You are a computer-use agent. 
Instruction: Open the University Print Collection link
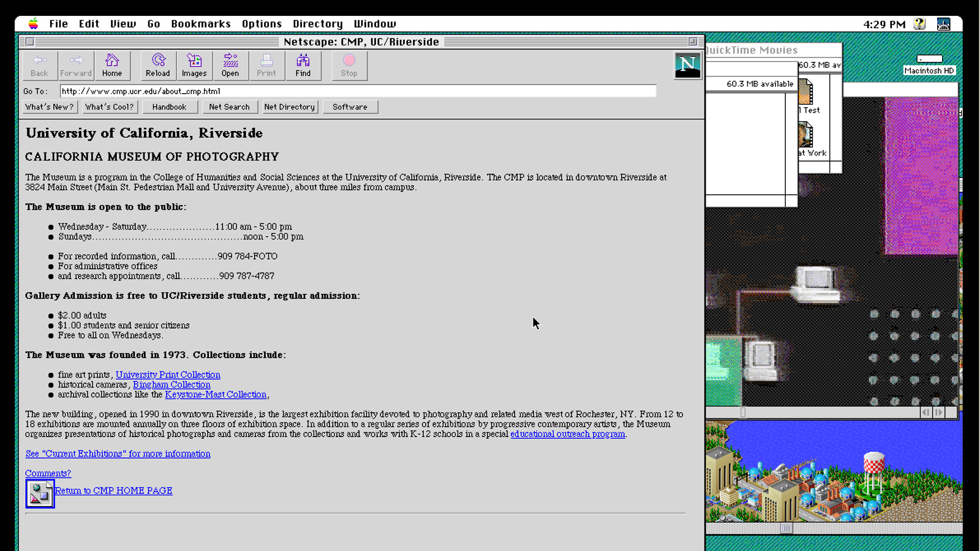coord(168,375)
